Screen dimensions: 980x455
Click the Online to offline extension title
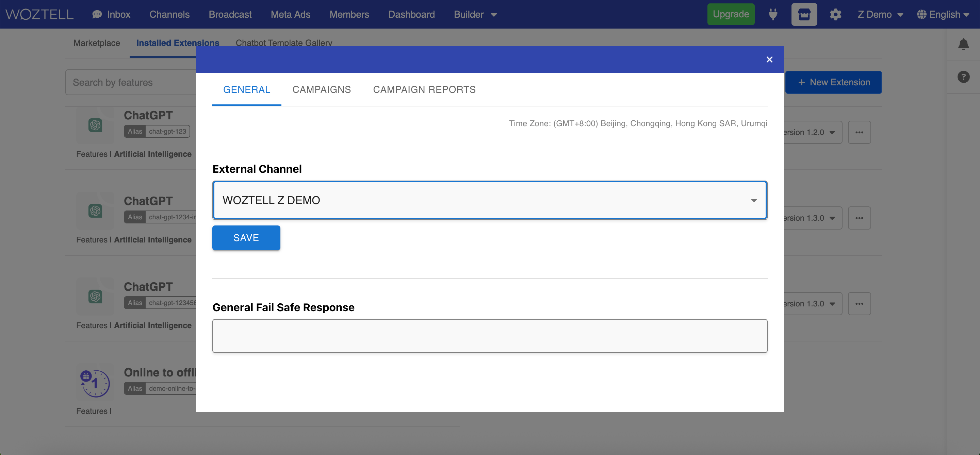coord(160,372)
